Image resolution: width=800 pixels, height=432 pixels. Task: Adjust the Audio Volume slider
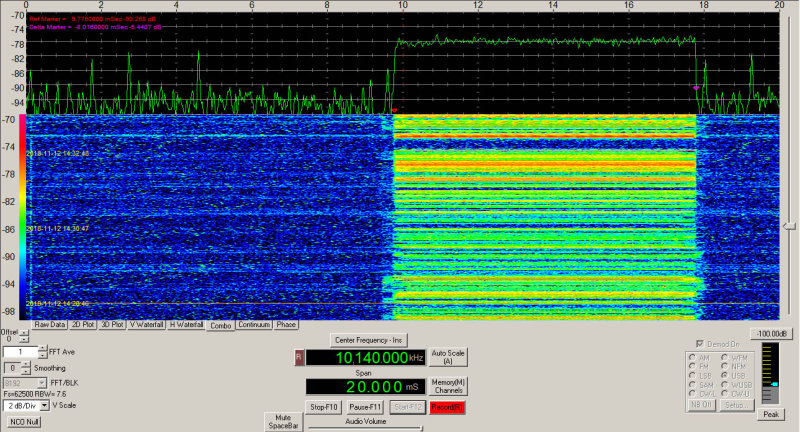[365, 428]
